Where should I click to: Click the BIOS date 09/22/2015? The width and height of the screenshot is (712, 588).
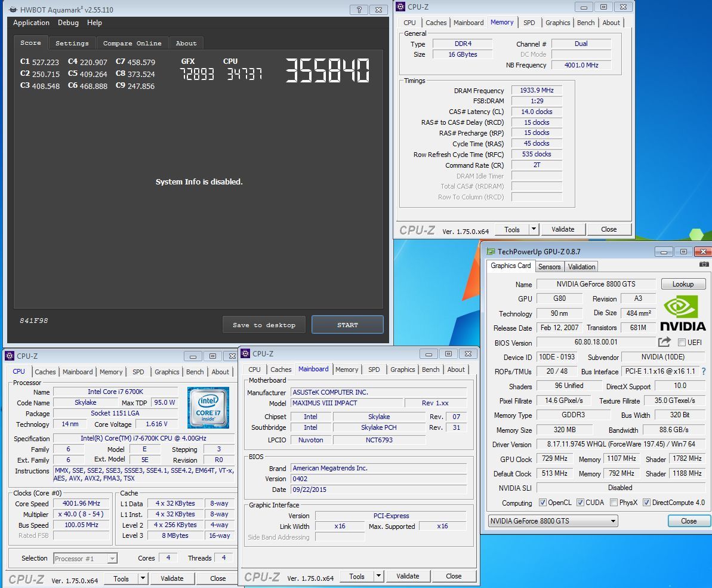pyautogui.click(x=379, y=490)
